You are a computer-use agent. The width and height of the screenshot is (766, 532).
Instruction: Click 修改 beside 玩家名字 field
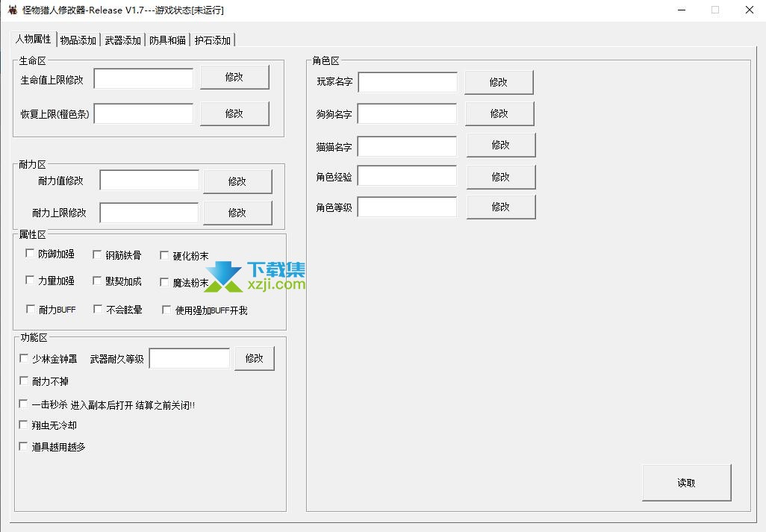tap(499, 82)
